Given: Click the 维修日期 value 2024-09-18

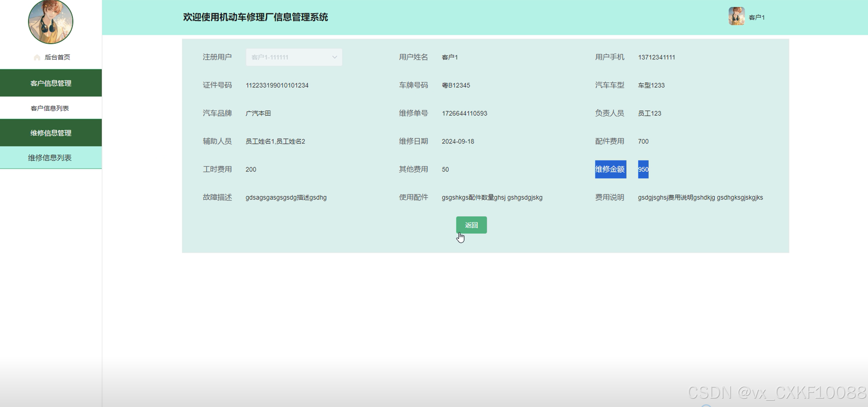Looking at the screenshot, I should (x=458, y=141).
